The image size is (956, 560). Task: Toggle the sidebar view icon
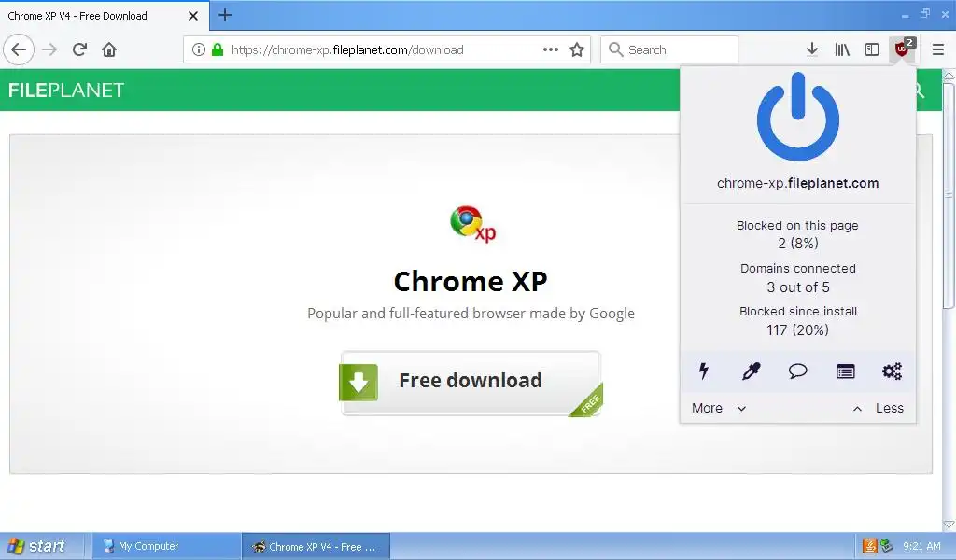point(872,49)
